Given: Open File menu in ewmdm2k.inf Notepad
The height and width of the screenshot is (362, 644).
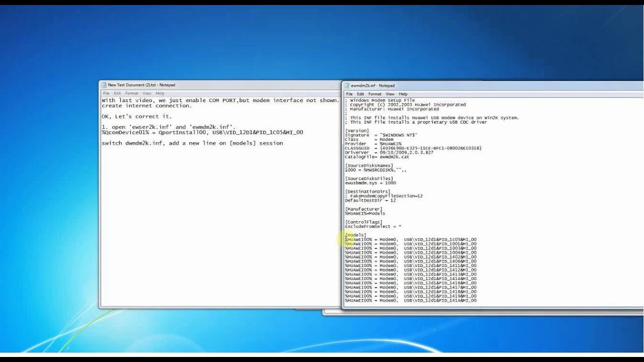Looking at the screenshot, I should [x=349, y=94].
